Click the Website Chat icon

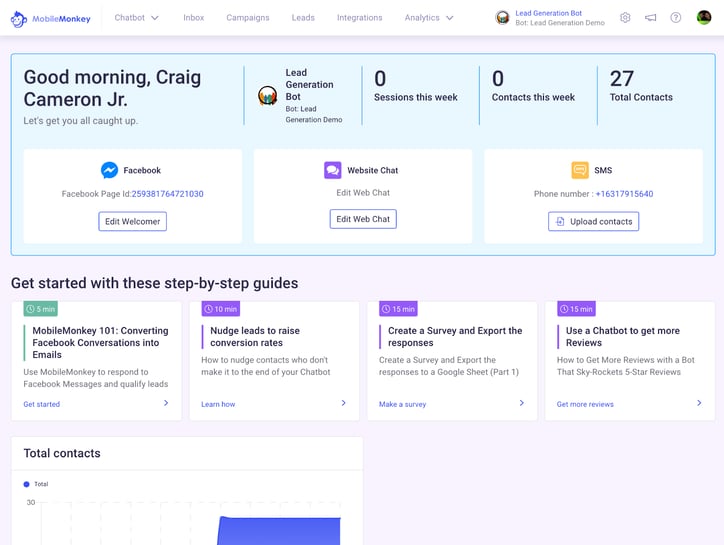click(332, 170)
